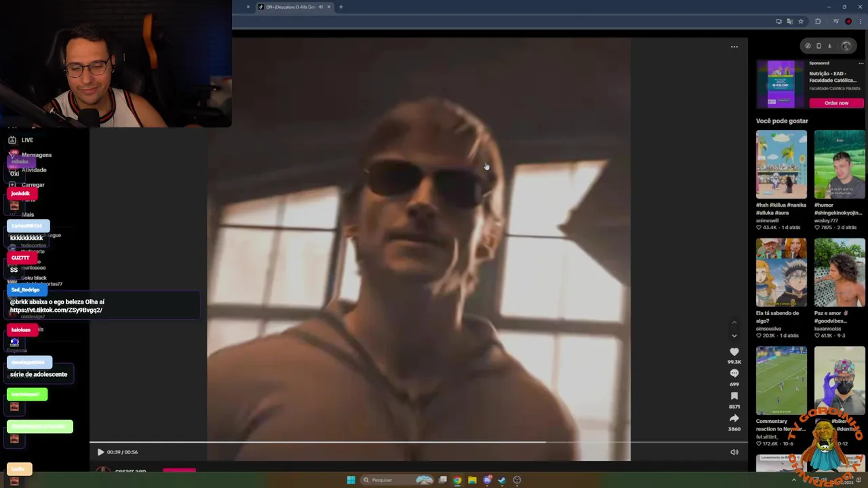Click the download app icon in top pill
868x488 pixels.
[829, 46]
